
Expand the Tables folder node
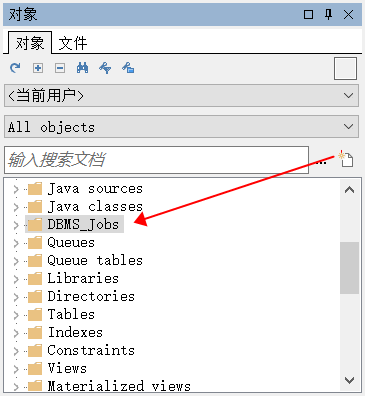pos(16,315)
